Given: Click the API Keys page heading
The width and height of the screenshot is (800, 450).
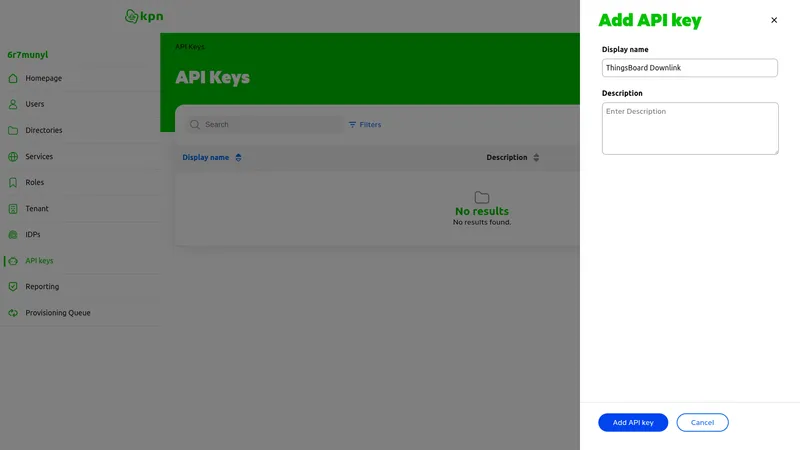Looking at the screenshot, I should tap(212, 78).
